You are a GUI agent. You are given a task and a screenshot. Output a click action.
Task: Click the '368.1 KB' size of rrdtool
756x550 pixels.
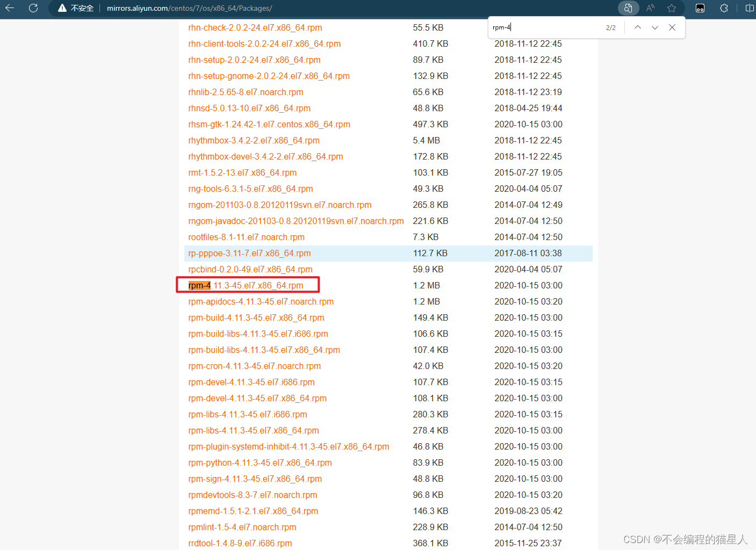430,543
